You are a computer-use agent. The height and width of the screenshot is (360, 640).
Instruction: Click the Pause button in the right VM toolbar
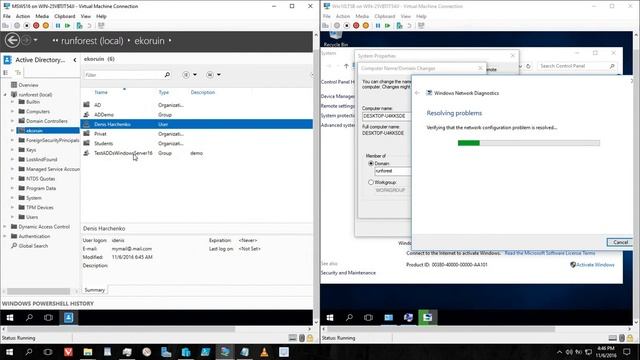coord(378,26)
